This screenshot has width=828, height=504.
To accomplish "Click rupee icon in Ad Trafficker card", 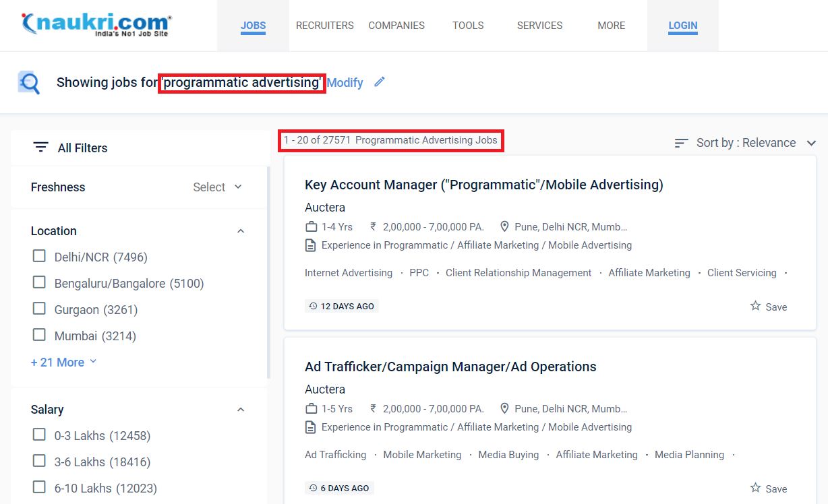I will pos(373,408).
